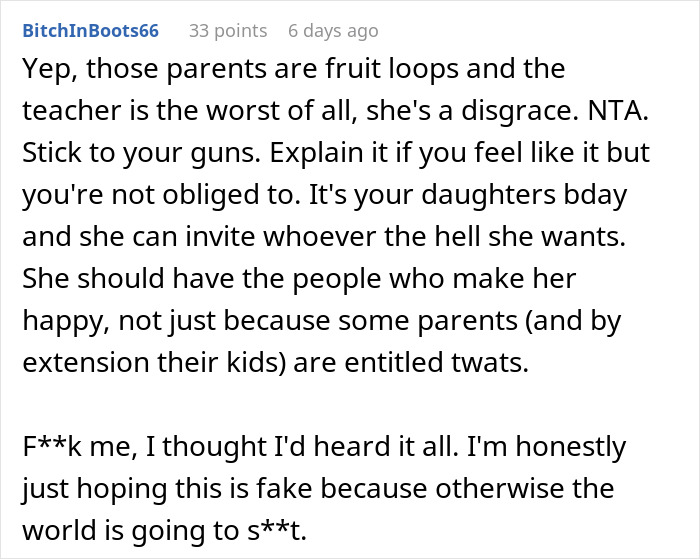Click the "33 points" score label
The height and width of the screenshot is (559, 700).
[x=228, y=31]
